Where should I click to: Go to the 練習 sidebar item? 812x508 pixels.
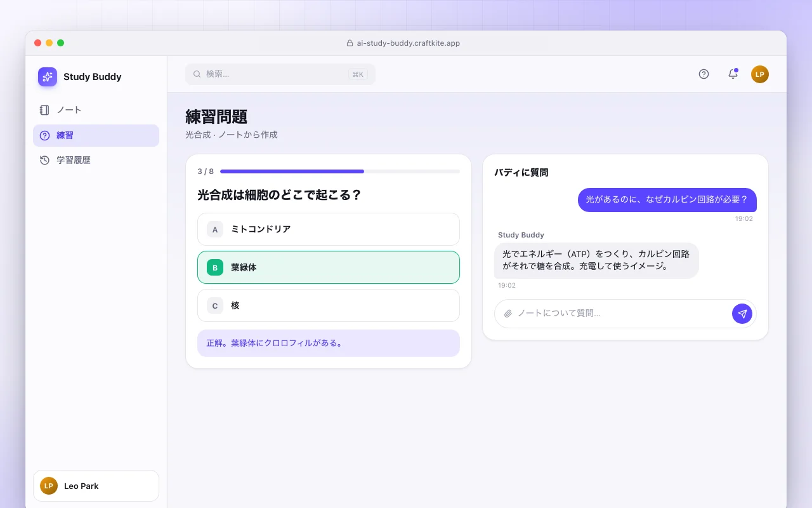[x=96, y=135]
